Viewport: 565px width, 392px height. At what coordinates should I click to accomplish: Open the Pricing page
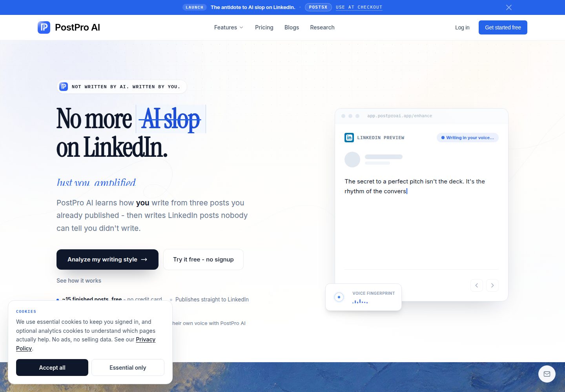click(264, 27)
